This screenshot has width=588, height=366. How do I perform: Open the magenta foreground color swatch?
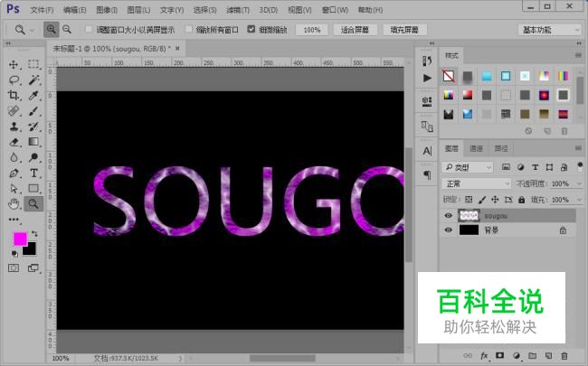(x=20, y=239)
